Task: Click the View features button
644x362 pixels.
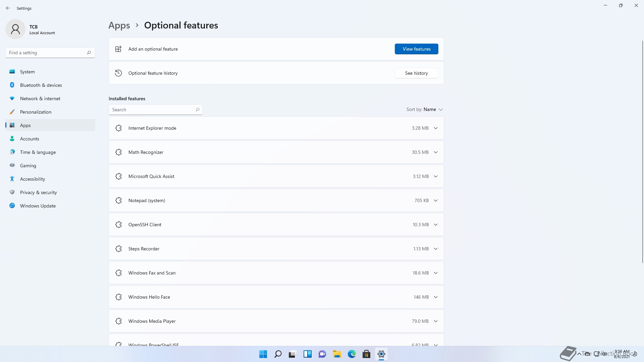Action: (416, 49)
